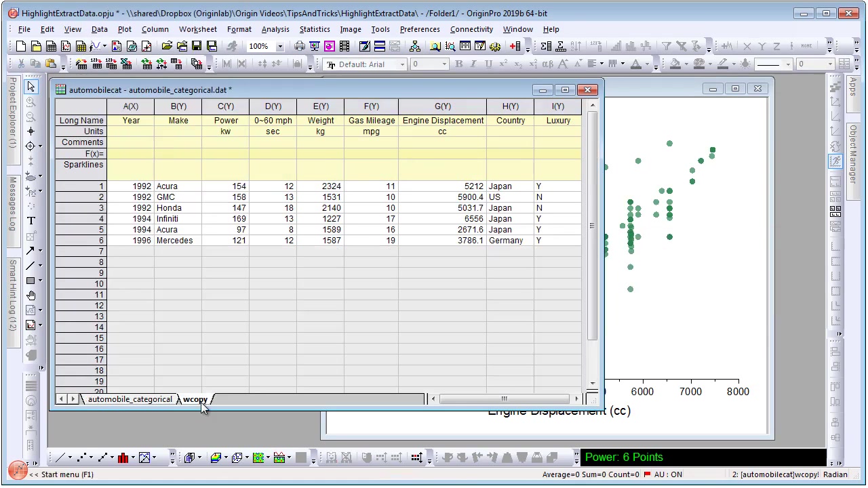868x488 pixels.
Task: Click the Sum statistics on columns icon
Action: (x=546, y=46)
